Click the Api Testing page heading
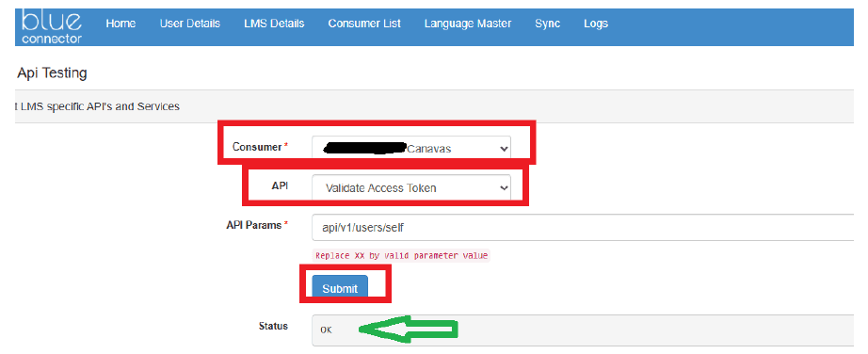This screenshot has width=868, height=354. tap(52, 73)
